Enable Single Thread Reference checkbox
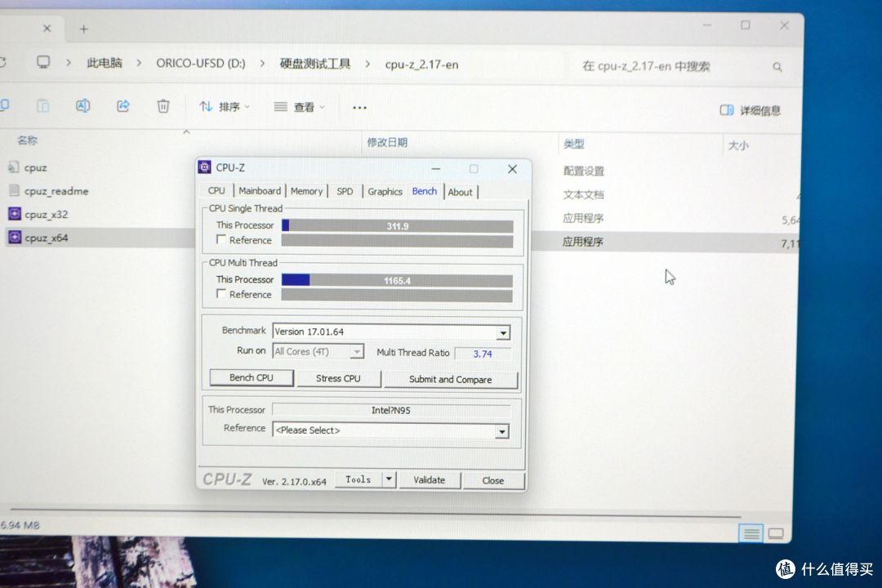882x588 pixels. [221, 240]
